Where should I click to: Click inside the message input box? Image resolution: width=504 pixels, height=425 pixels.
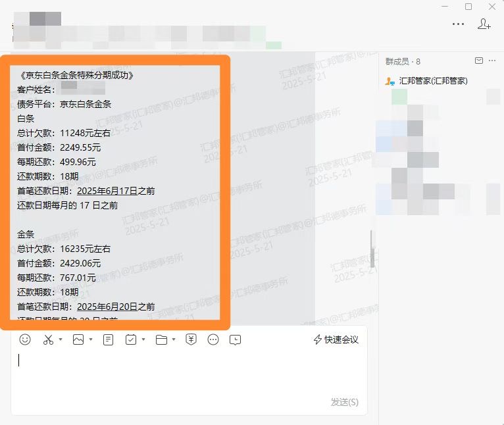(x=189, y=373)
